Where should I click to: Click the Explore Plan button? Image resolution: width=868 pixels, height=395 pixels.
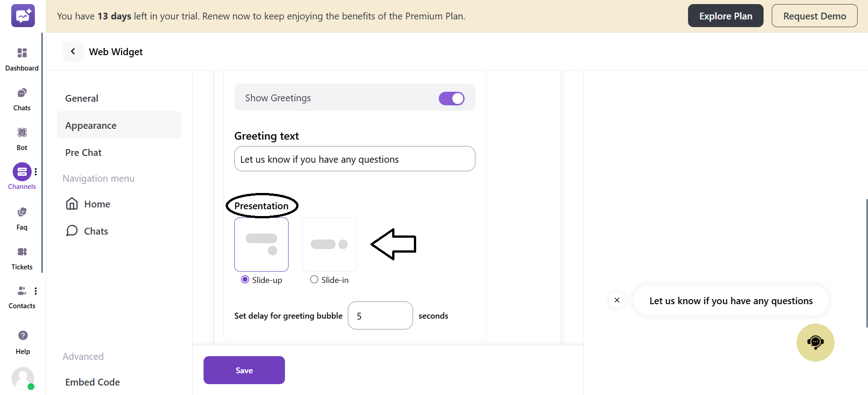coord(726,16)
